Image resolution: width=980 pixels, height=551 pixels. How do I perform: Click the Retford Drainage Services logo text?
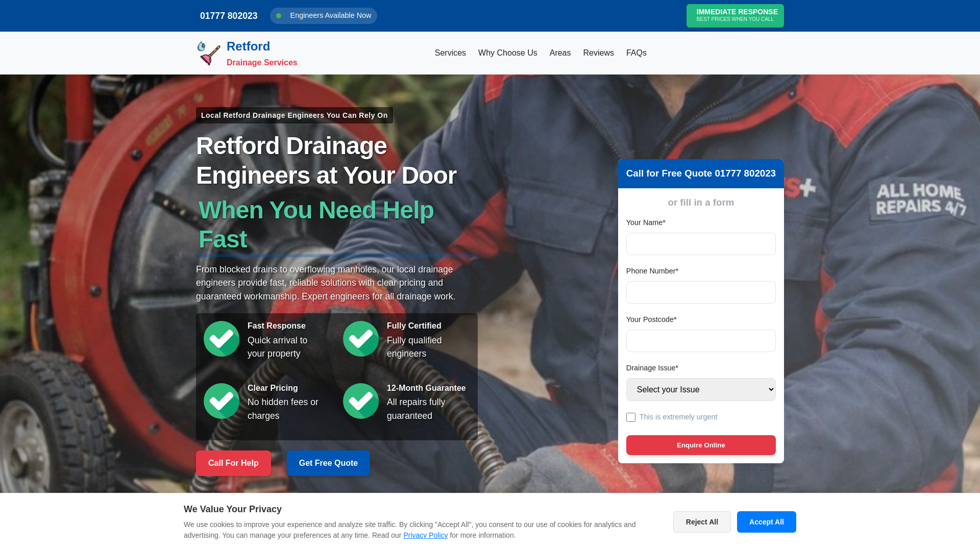[262, 53]
